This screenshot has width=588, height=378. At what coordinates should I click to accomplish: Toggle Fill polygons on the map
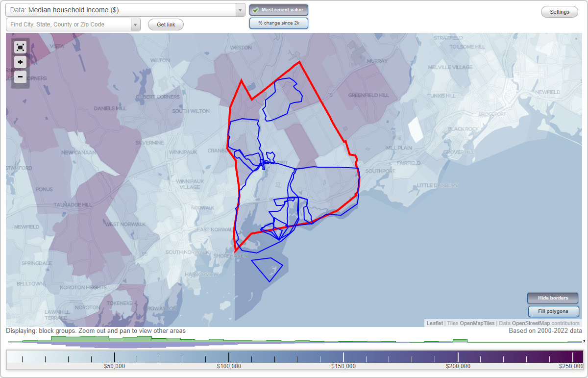(x=553, y=311)
